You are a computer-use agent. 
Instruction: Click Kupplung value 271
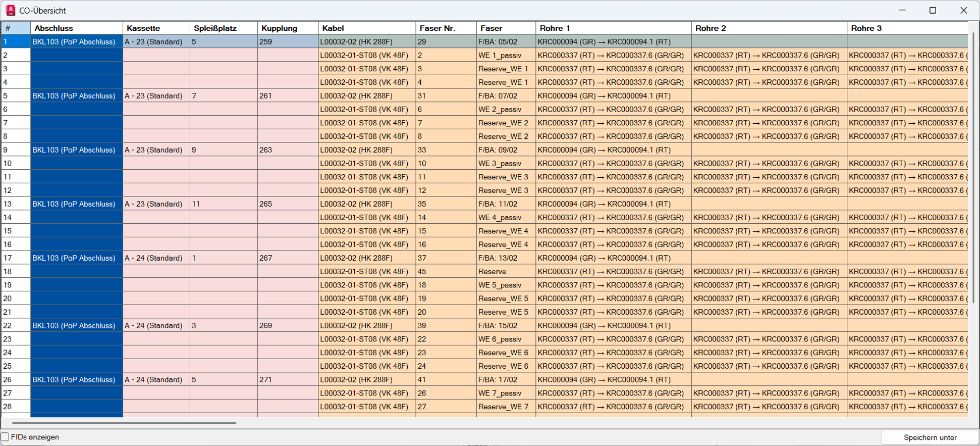click(288, 380)
